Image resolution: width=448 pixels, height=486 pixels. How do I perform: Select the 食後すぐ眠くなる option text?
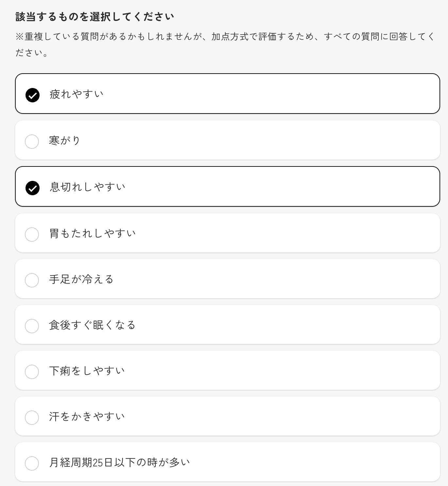coord(92,325)
